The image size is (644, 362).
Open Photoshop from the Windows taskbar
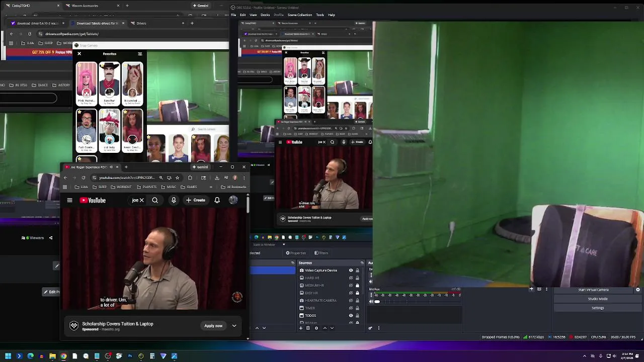(x=130, y=356)
